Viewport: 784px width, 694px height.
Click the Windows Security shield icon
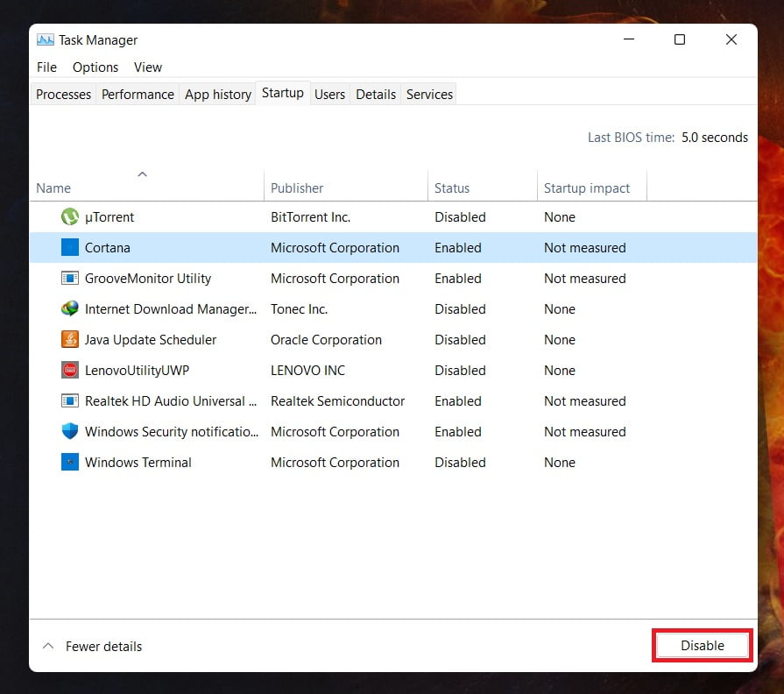(x=70, y=431)
